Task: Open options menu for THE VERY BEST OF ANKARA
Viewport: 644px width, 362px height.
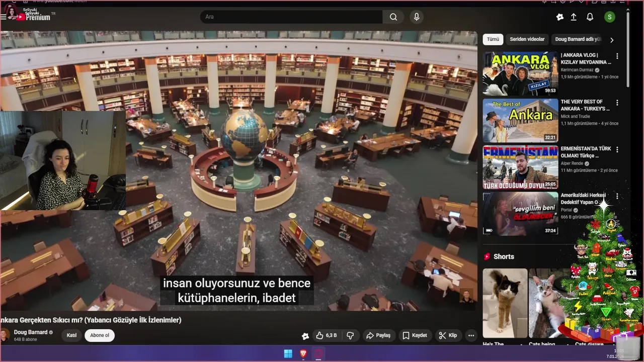Action: click(617, 103)
